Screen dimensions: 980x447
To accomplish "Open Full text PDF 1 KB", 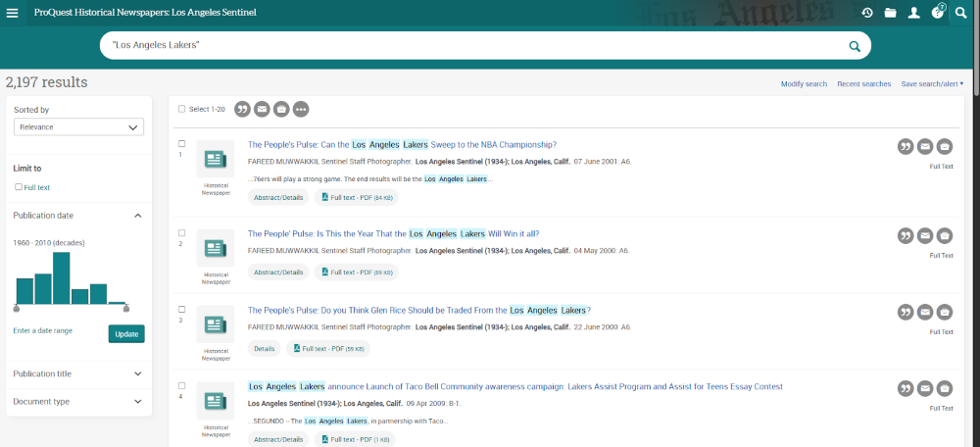I will [x=355, y=439].
